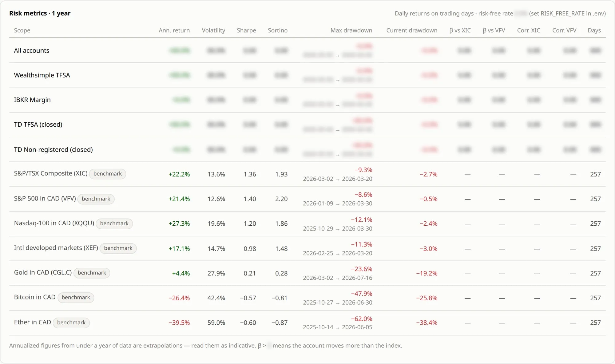Click the benchmark badge next to Ether
The image size is (615, 364).
click(x=71, y=322)
